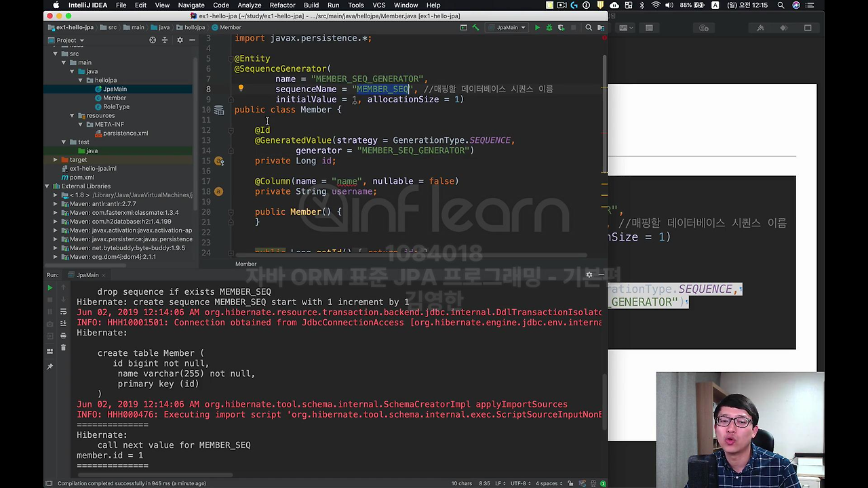Start debugging with the green bug icon
The width and height of the screenshot is (868, 488).
coord(549,28)
